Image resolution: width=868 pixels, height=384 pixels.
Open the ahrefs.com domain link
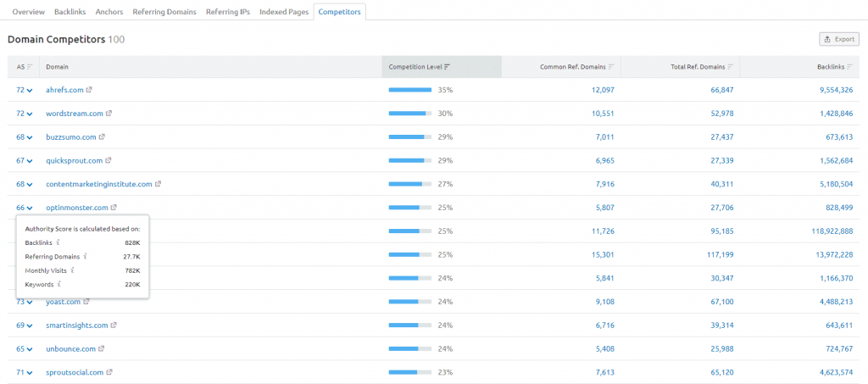[x=64, y=90]
